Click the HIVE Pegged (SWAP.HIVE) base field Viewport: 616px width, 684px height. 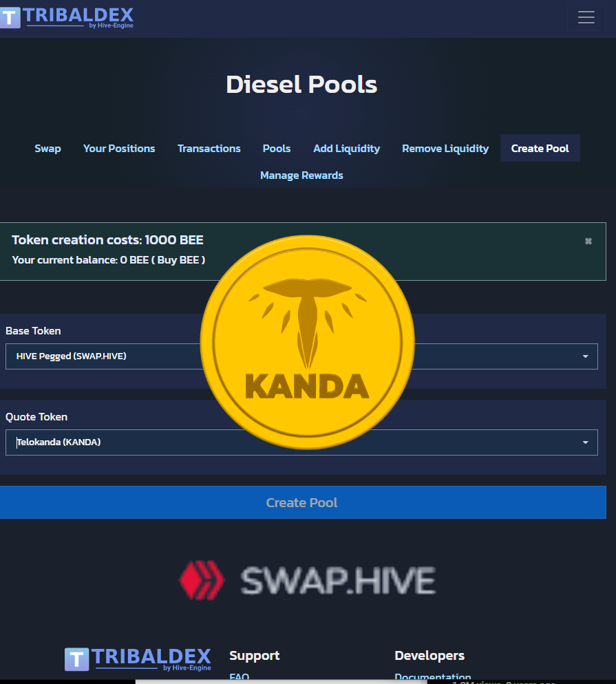coord(301,356)
